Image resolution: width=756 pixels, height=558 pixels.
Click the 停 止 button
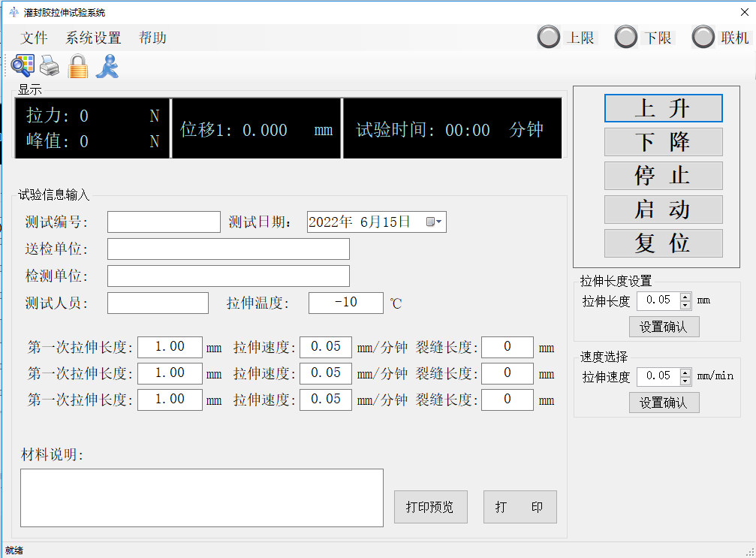pos(664,176)
